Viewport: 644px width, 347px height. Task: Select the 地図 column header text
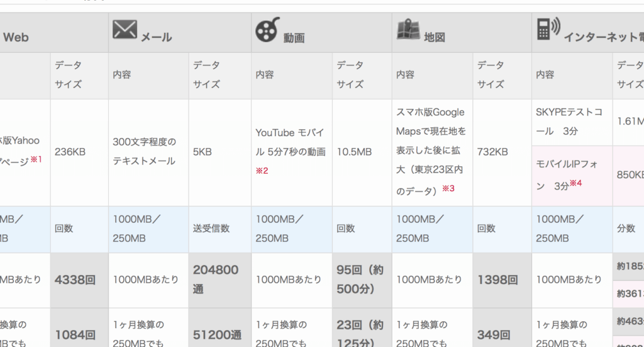[x=435, y=37]
